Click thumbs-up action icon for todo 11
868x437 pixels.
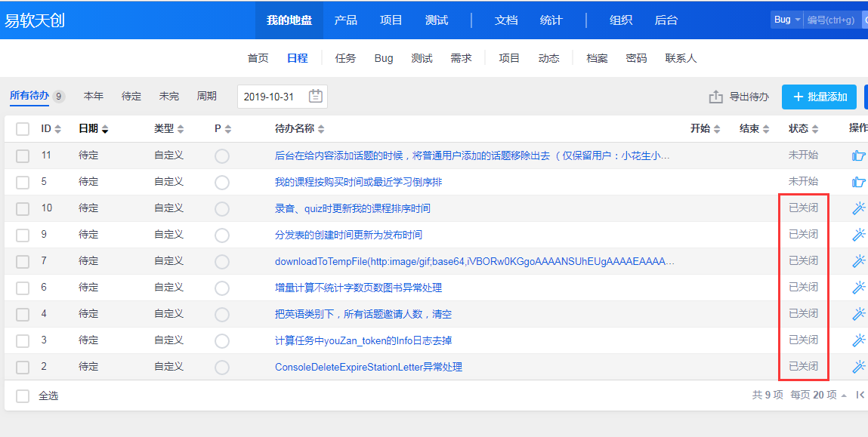point(858,155)
